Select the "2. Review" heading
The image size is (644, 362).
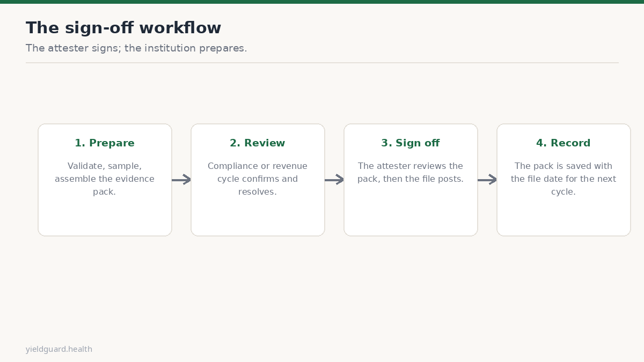(x=258, y=143)
